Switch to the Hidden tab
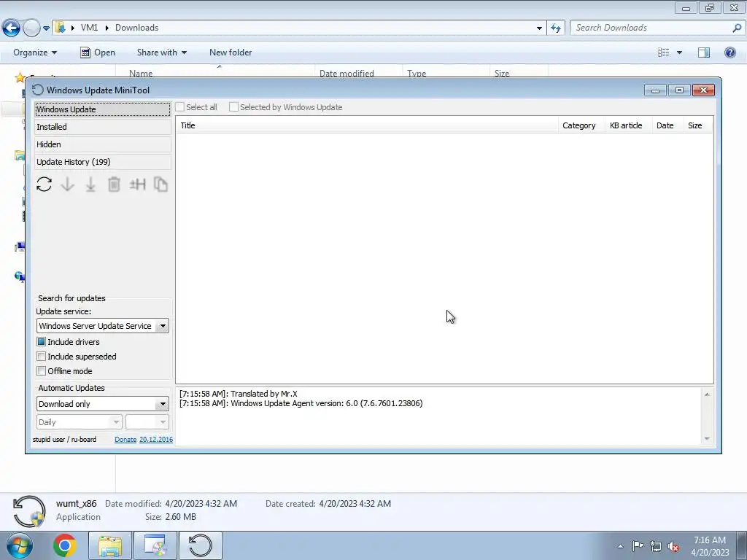 tap(102, 144)
